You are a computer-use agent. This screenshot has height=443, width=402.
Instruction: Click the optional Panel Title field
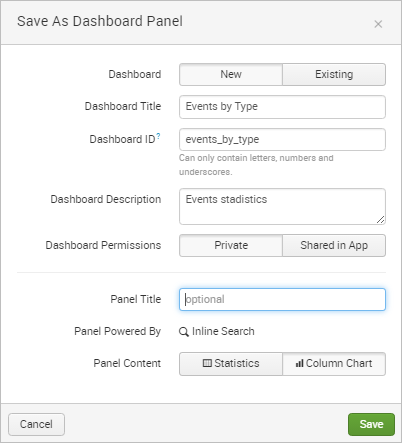[x=282, y=299]
